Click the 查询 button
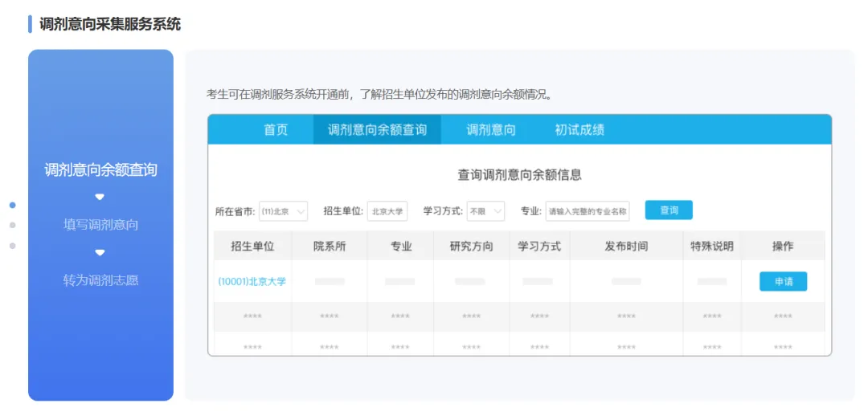This screenshot has height=416, width=868. (x=669, y=210)
